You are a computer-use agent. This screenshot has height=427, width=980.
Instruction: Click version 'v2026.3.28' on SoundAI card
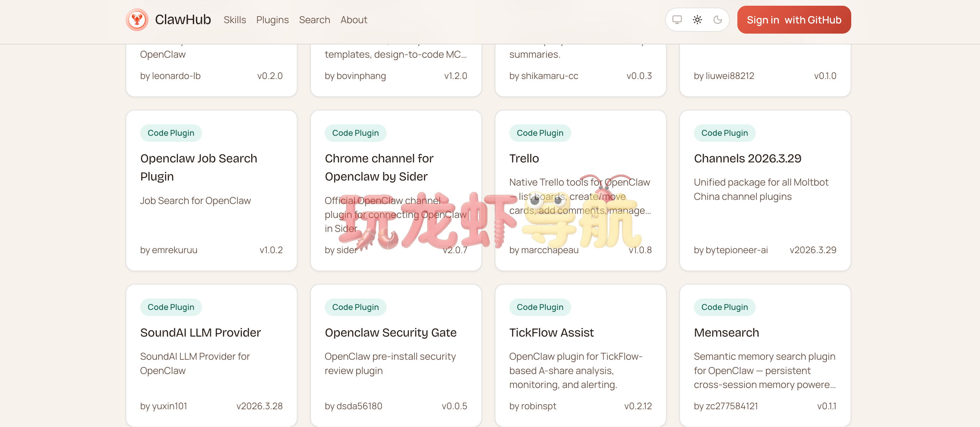[x=259, y=406]
